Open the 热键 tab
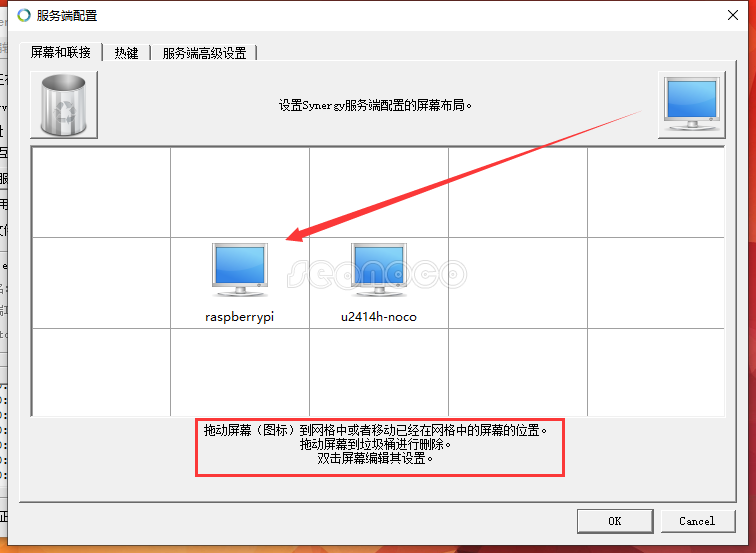Viewport: 756px width, 553px height. tap(127, 53)
